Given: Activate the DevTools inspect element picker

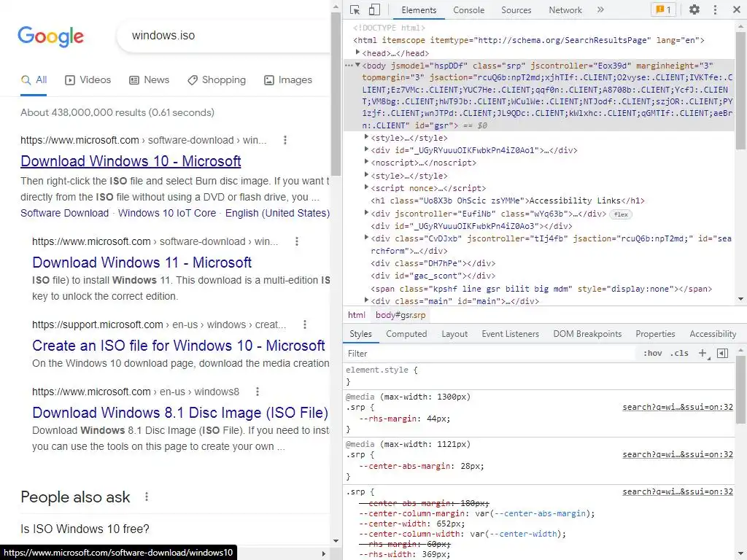Looking at the screenshot, I should coord(355,10).
